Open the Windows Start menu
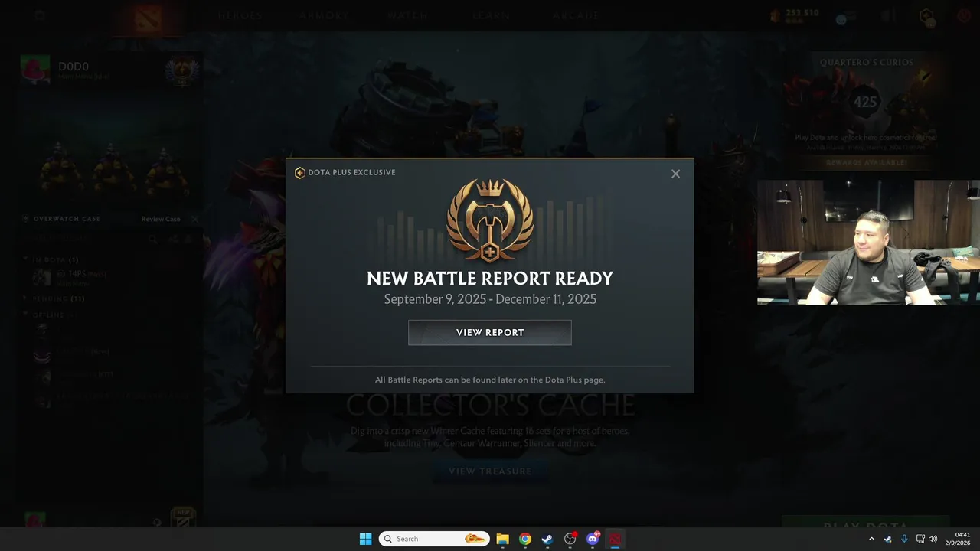This screenshot has height=551, width=980. click(365, 539)
